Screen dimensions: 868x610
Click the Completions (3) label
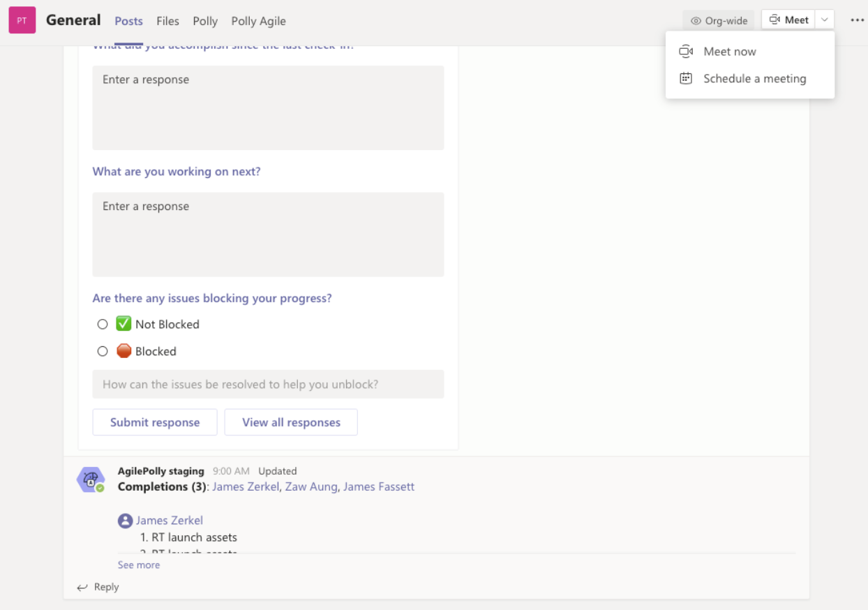click(x=163, y=487)
